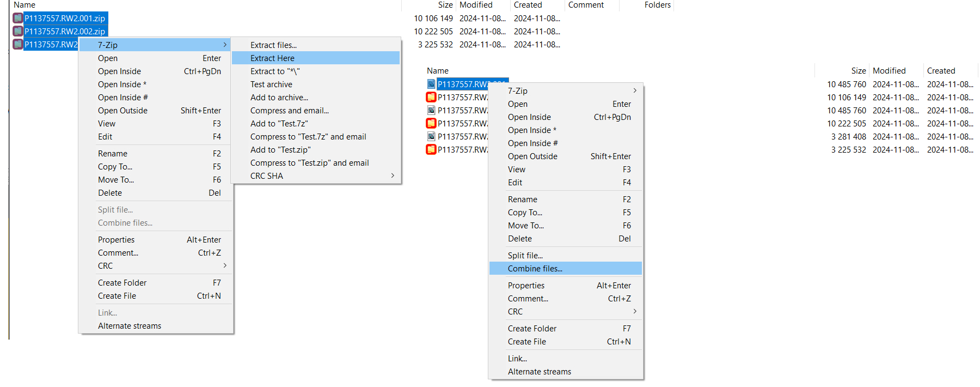Viewport: 980px width, 387px height.
Task: Select Alternate streams in right context menu
Action: [x=566, y=371]
